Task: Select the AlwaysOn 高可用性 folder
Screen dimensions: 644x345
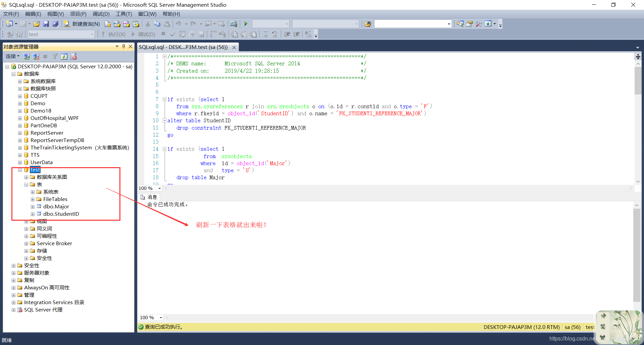Action: [47, 288]
